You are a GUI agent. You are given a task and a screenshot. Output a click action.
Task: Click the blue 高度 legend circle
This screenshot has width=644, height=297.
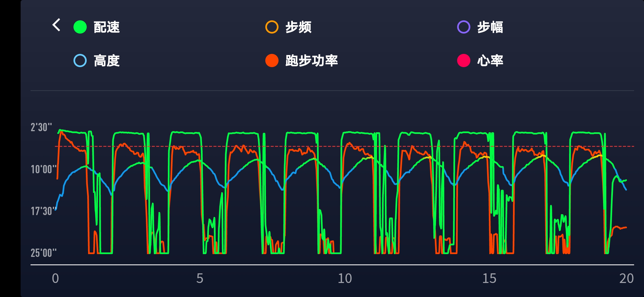(80, 61)
